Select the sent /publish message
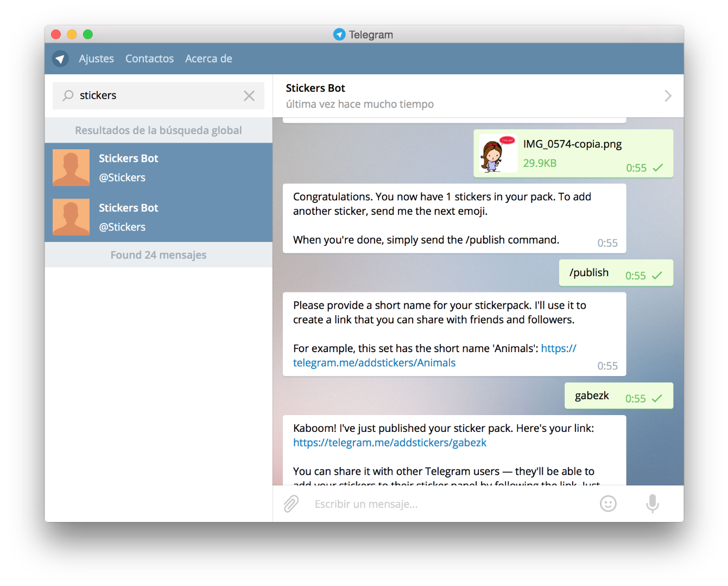The height and width of the screenshot is (586, 728). 616,273
